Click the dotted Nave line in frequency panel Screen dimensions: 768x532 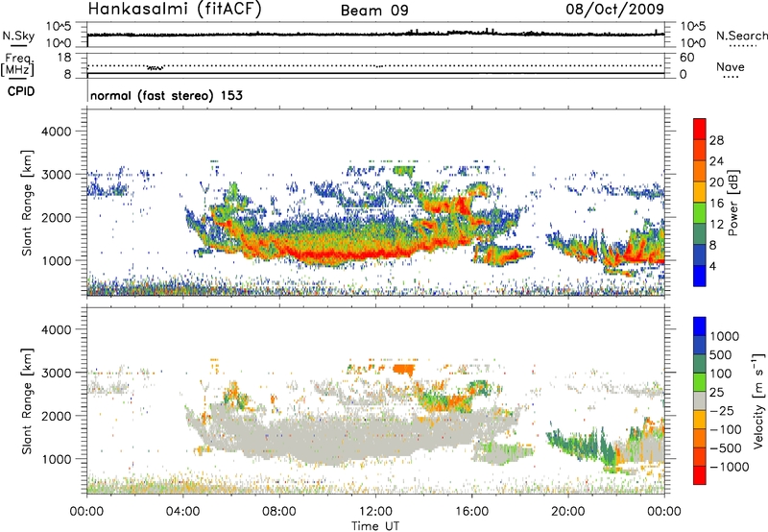coord(375,65)
